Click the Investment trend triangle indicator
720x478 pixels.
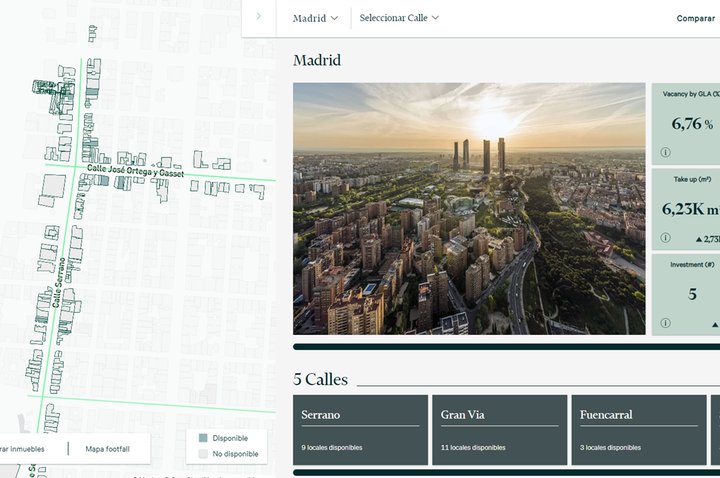(x=714, y=324)
